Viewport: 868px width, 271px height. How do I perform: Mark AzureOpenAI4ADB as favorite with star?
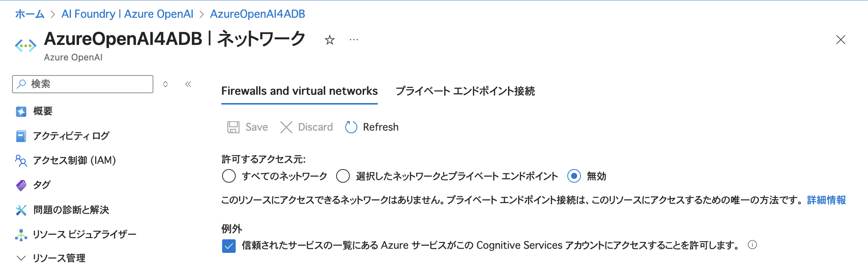click(x=329, y=40)
